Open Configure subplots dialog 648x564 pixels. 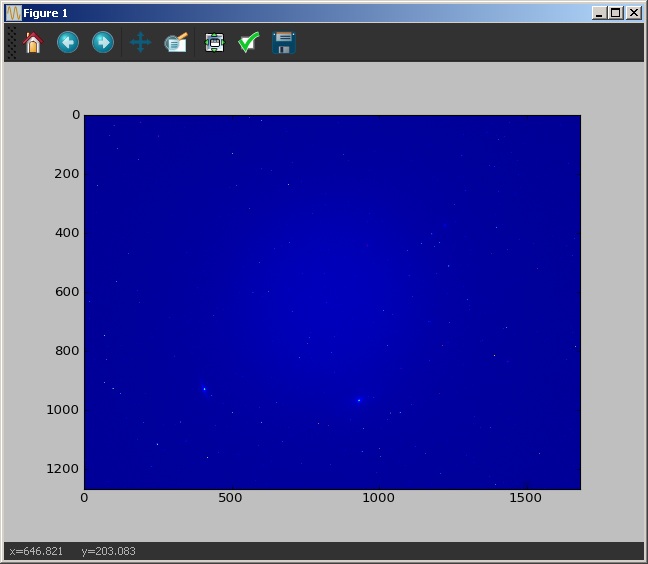pyautogui.click(x=214, y=43)
